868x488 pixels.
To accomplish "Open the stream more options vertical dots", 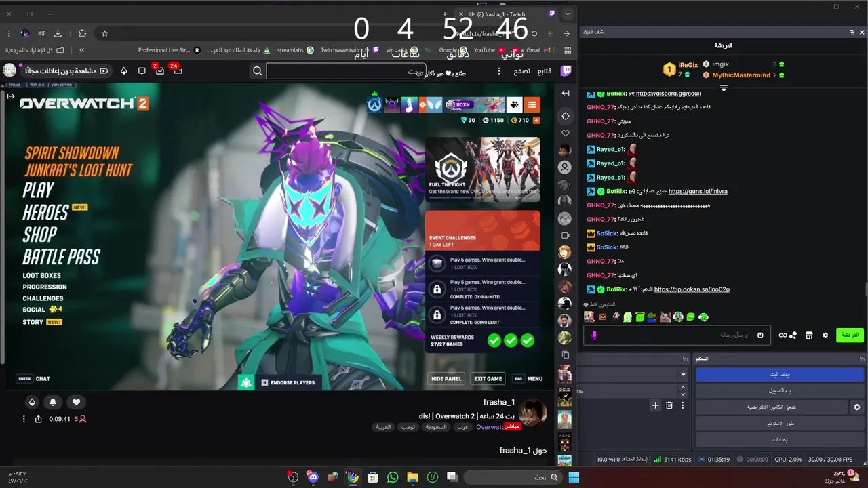I will pos(24,419).
